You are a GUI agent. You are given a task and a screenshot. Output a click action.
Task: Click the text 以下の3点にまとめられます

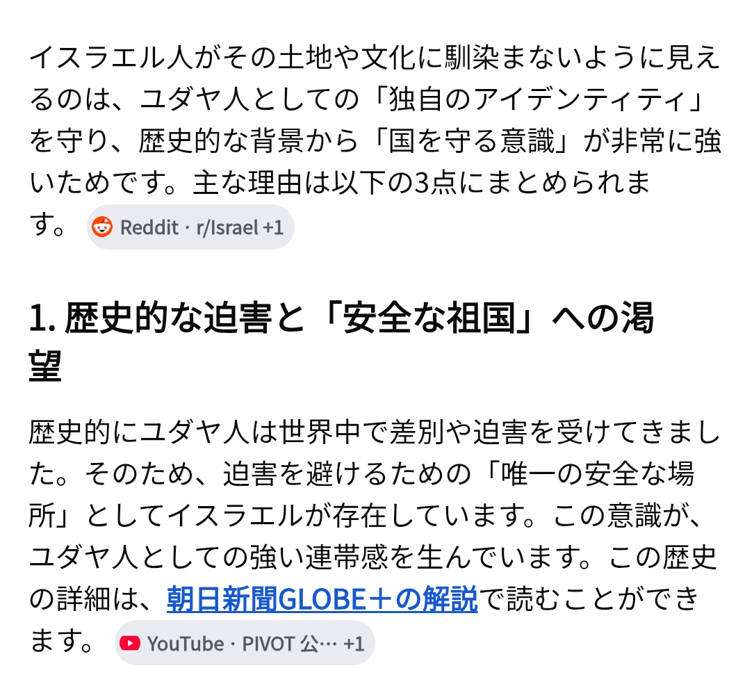point(491,183)
